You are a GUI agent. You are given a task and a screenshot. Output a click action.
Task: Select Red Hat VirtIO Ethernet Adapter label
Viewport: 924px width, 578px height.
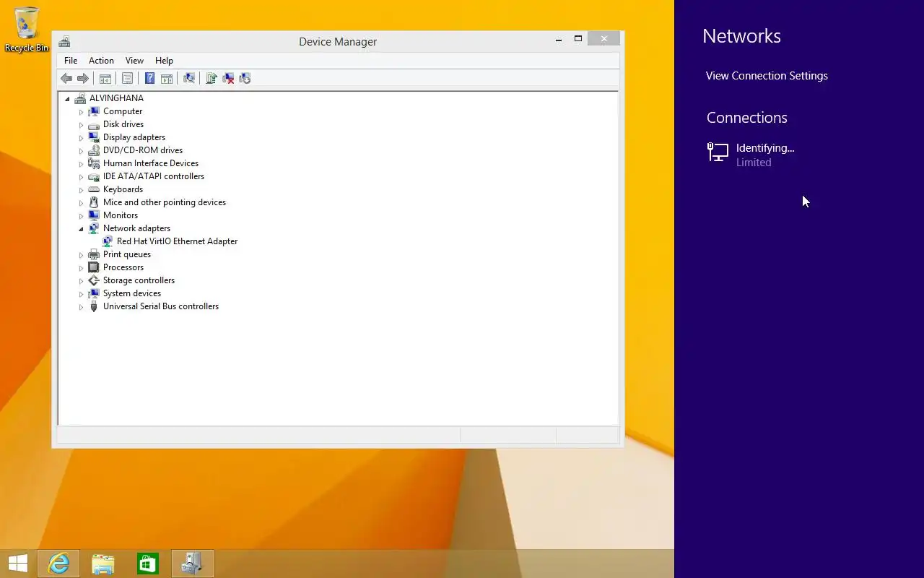click(x=177, y=241)
